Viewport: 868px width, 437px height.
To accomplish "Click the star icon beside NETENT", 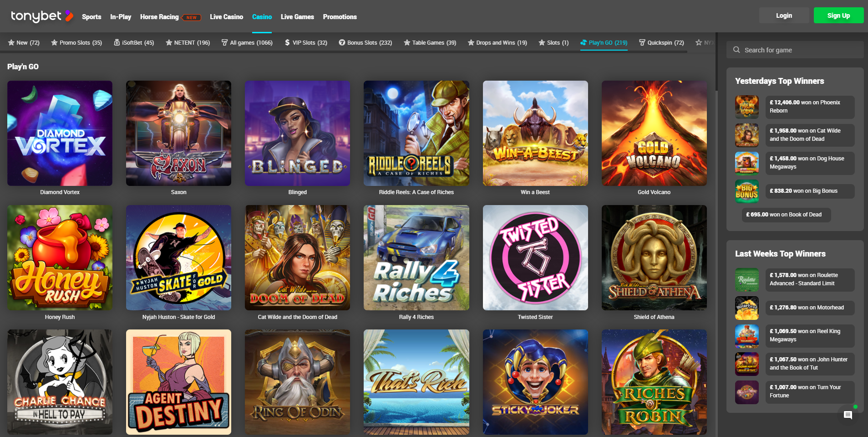I will (169, 42).
